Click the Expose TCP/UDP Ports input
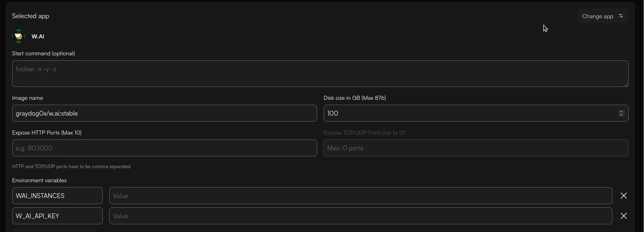This screenshot has width=644, height=232. (476, 148)
